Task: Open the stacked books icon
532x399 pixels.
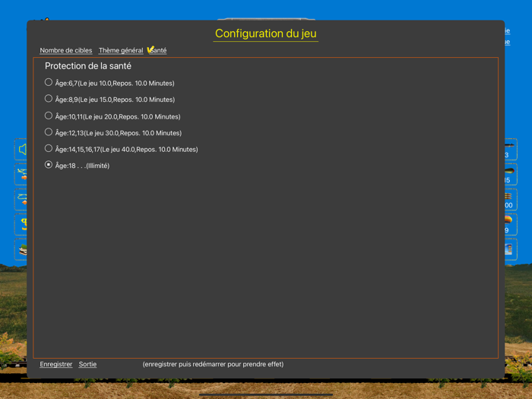Action: tap(21, 250)
